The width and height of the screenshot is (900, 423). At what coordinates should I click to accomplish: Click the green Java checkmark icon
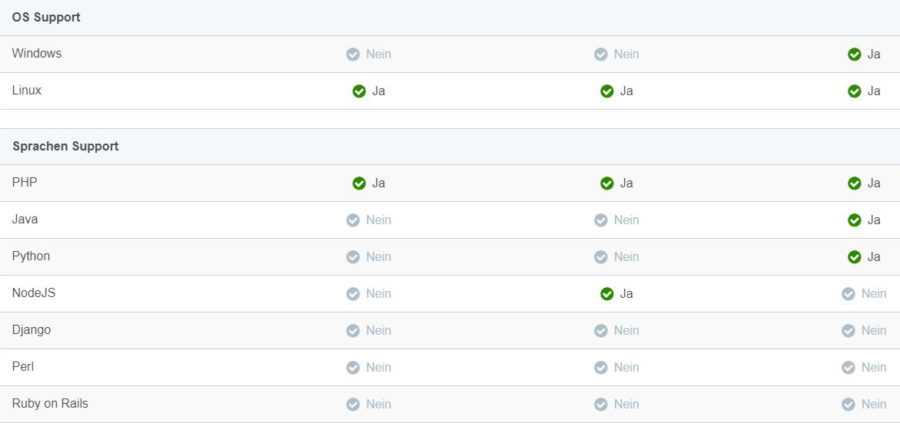coord(854,220)
